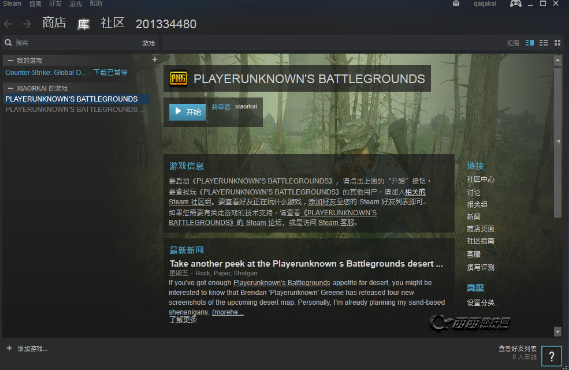Click the 'Rock, Paper, Shotgun' source text
The height and width of the screenshot is (370, 569).
pos(226,273)
